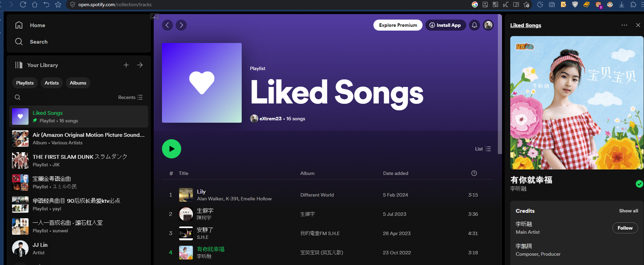The width and height of the screenshot is (644, 265).
Task: Filter library by Artists
Action: (x=52, y=83)
